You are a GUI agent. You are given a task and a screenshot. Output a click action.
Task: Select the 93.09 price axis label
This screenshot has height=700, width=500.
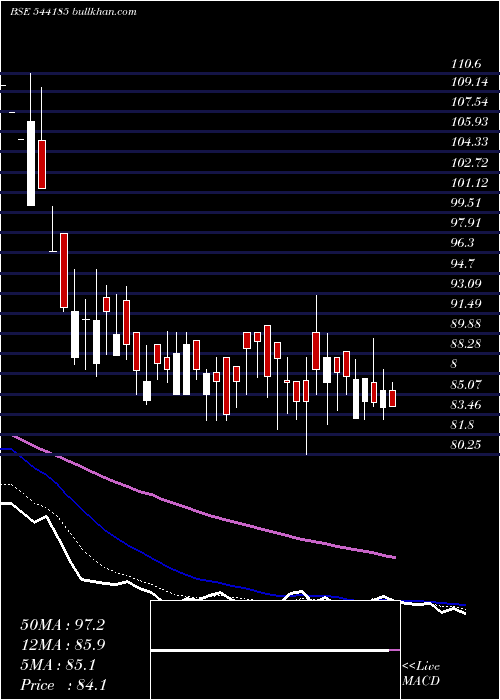[x=466, y=283]
